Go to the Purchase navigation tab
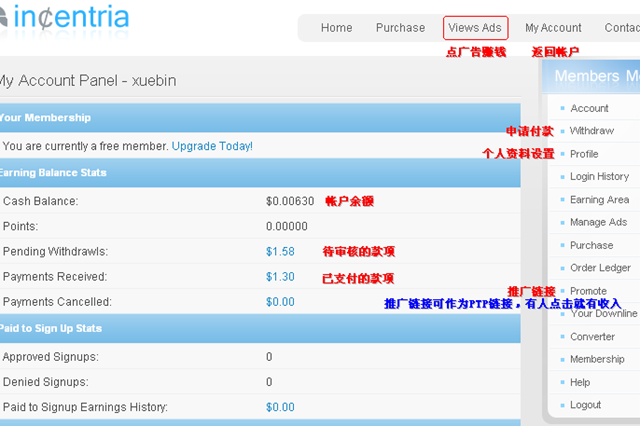Viewport: 640px width, 426px height. pos(400,28)
